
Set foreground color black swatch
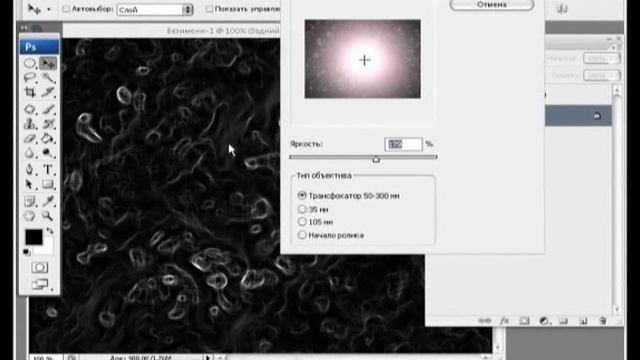33,237
